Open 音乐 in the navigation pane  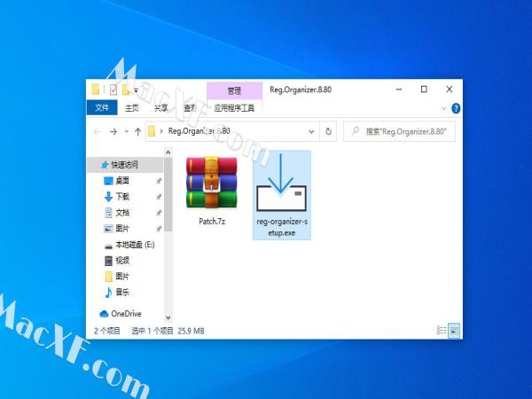[122, 292]
